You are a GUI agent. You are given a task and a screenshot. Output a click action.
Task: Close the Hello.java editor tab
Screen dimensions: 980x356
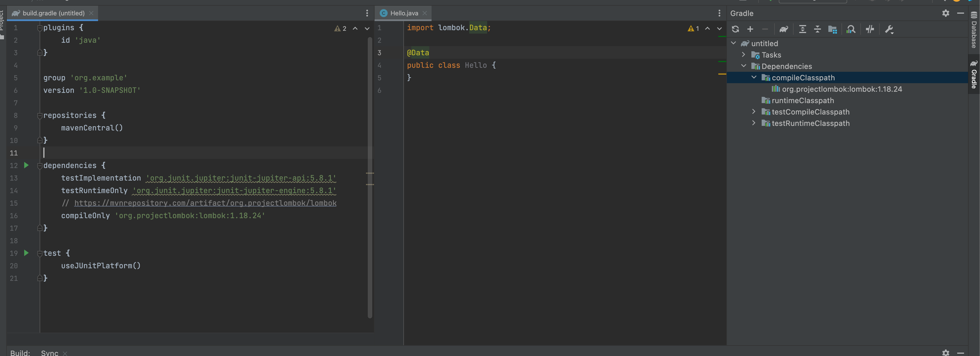424,13
